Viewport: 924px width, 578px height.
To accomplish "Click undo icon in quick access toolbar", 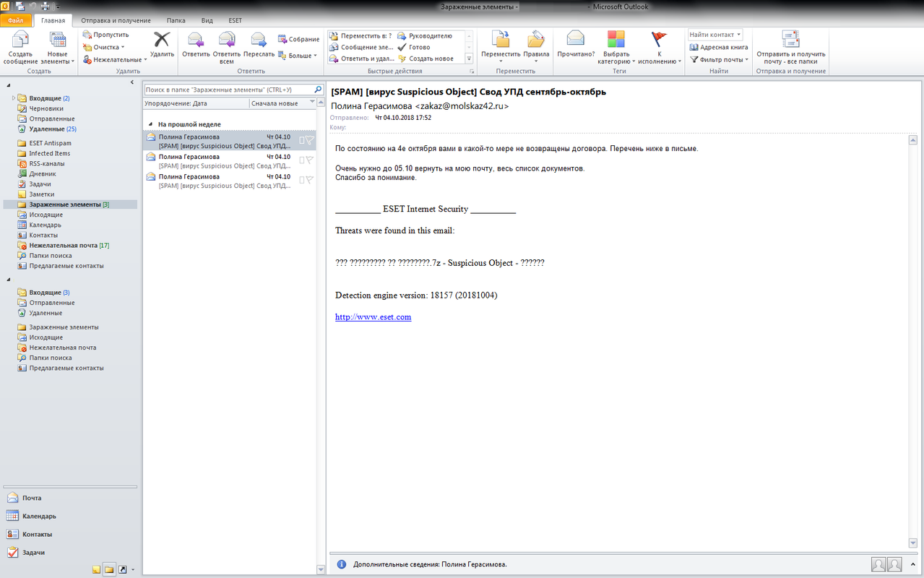I will coord(33,7).
